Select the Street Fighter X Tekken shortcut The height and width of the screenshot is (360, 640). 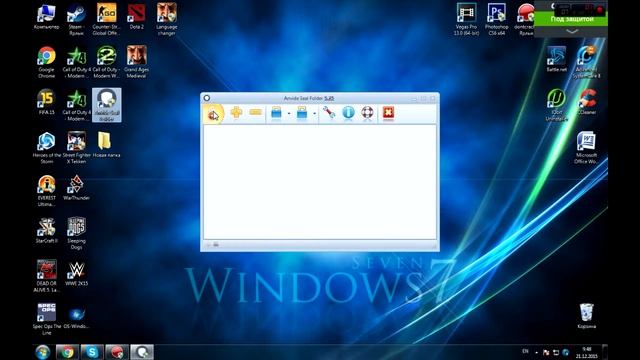pyautogui.click(x=76, y=148)
